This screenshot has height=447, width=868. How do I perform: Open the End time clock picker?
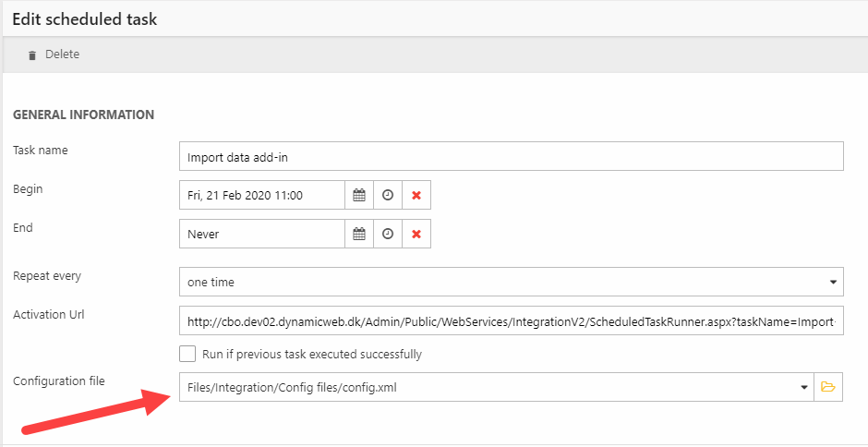pyautogui.click(x=388, y=235)
